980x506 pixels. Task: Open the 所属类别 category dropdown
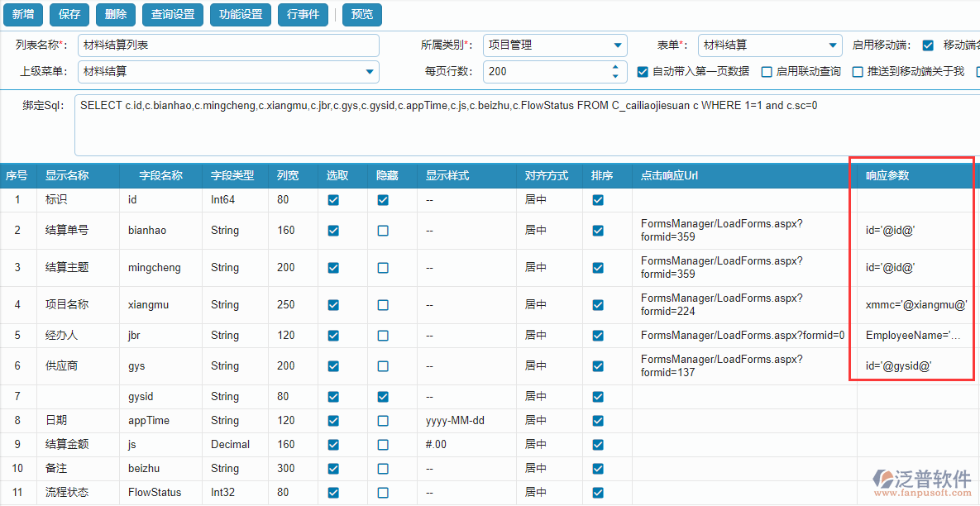(616, 45)
